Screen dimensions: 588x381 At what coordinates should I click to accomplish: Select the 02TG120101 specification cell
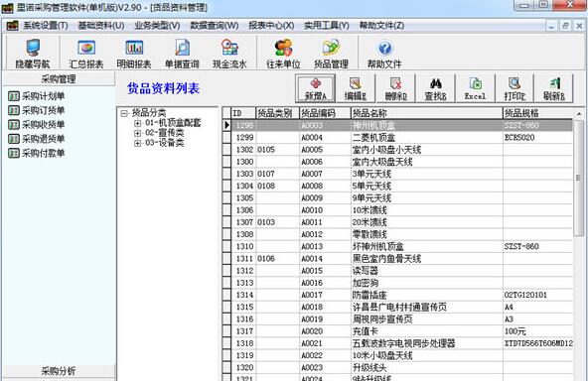coord(538,295)
